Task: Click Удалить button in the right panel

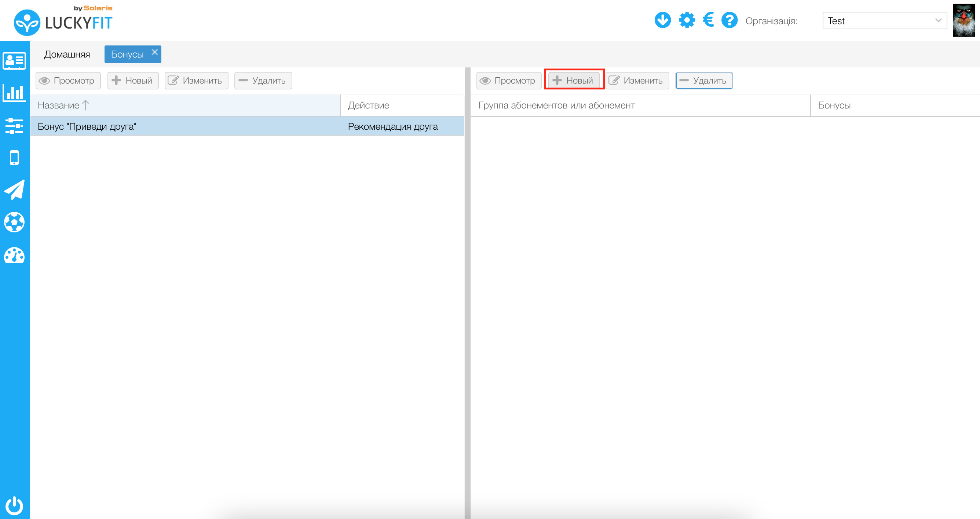Action: coord(703,81)
